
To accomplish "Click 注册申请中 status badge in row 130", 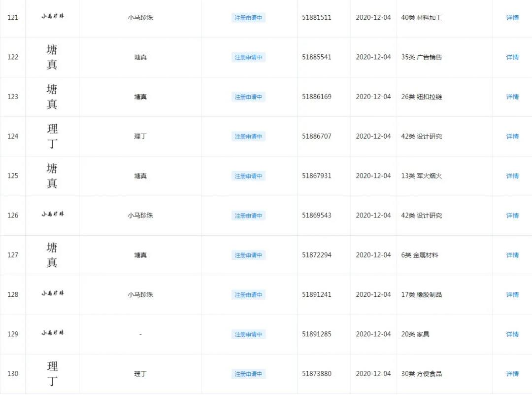I will (x=248, y=374).
